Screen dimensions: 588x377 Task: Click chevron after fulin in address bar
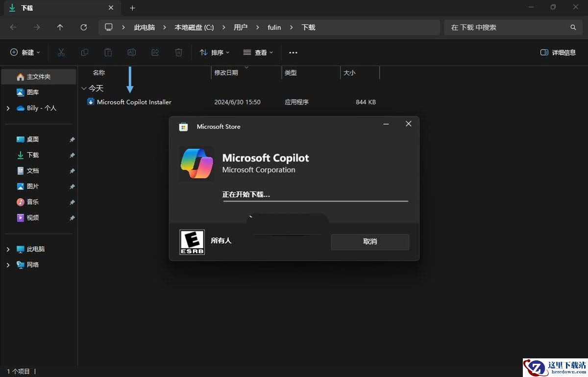291,27
